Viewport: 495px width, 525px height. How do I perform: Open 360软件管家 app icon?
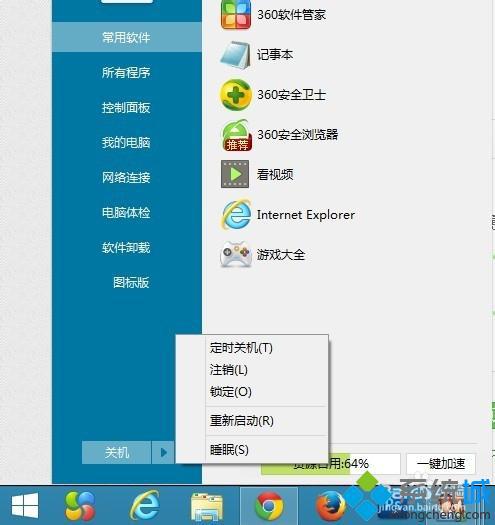click(235, 14)
